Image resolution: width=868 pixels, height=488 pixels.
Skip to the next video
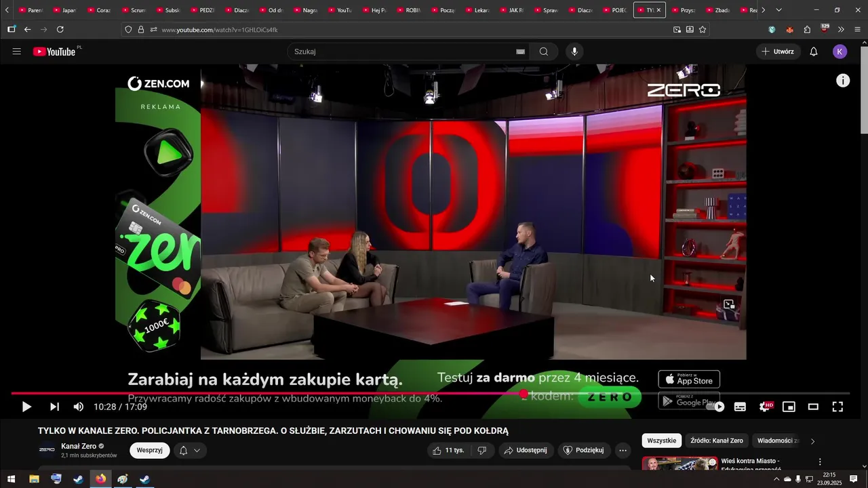point(54,407)
